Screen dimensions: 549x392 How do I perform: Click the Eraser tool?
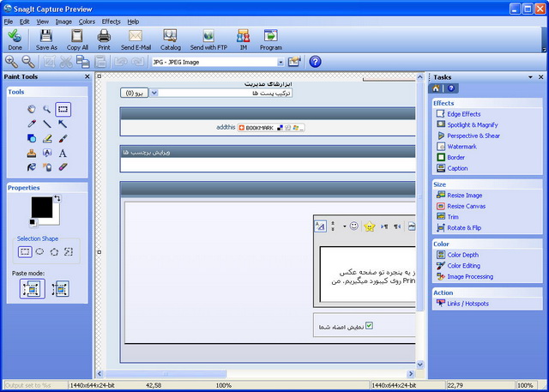(x=63, y=167)
